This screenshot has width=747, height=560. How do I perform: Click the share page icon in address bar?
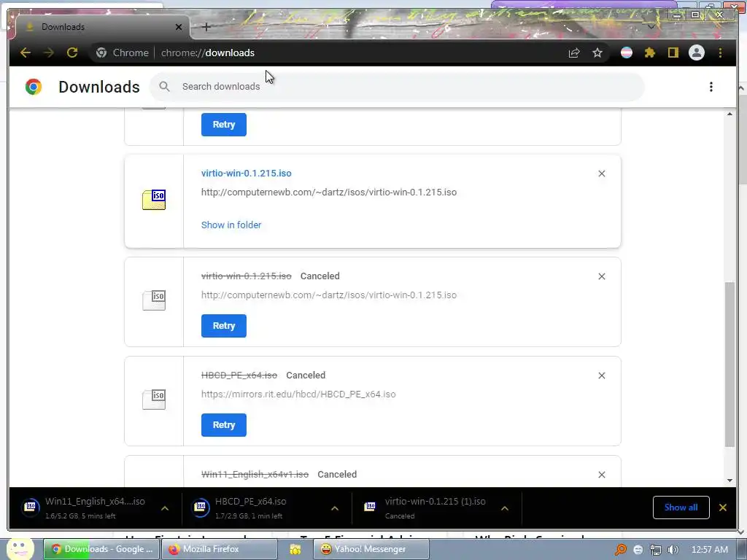coord(574,52)
